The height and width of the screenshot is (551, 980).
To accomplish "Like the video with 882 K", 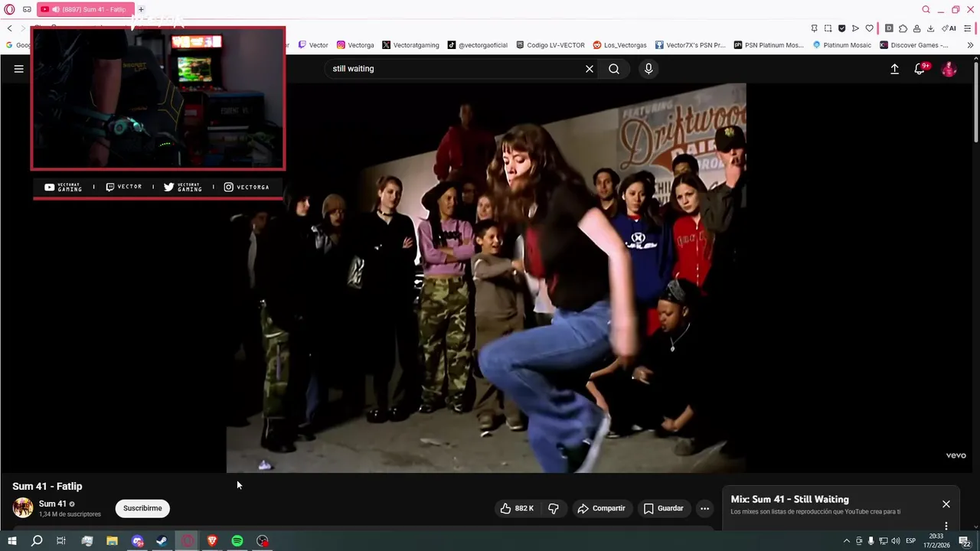I will point(517,508).
